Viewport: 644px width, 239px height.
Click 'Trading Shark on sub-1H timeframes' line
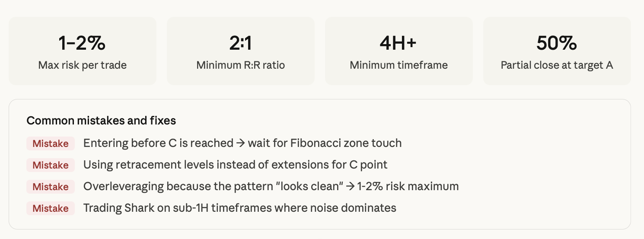click(240, 208)
